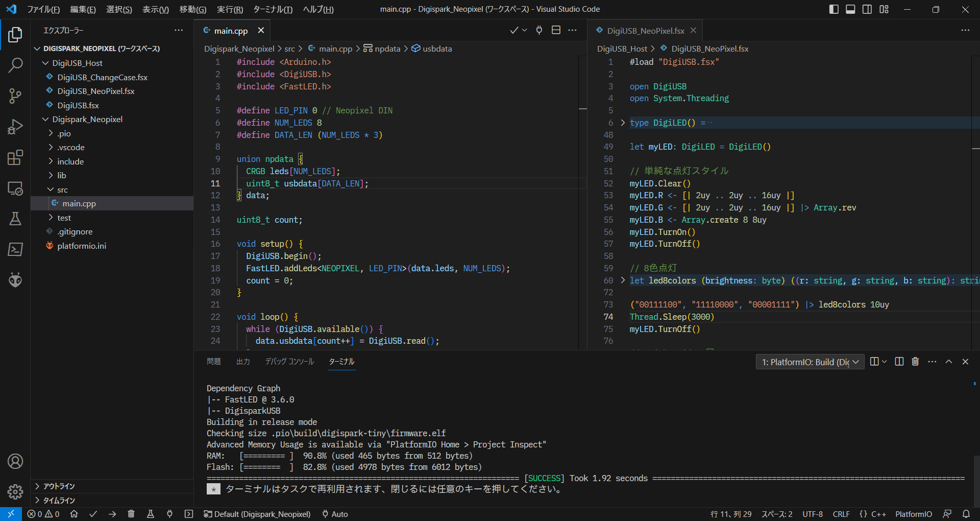Expand the Outline section

(112, 486)
